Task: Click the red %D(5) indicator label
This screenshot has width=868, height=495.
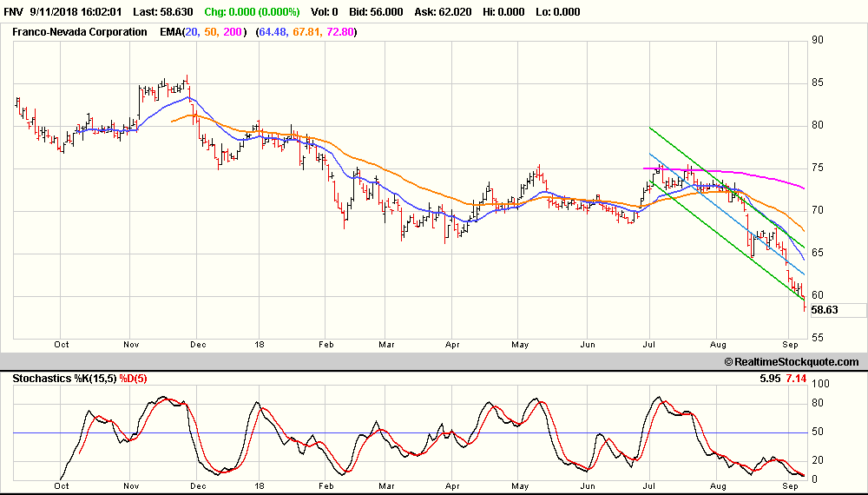Action: coord(135,379)
